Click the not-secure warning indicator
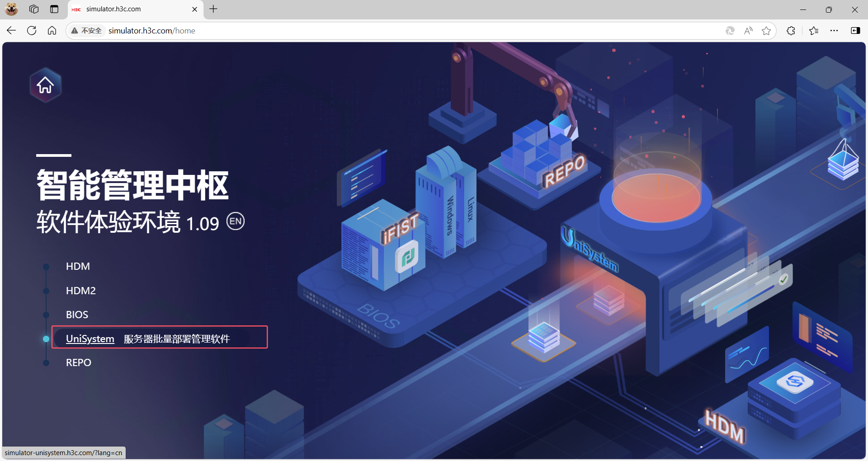Image resolution: width=868 pixels, height=461 pixels. point(86,31)
